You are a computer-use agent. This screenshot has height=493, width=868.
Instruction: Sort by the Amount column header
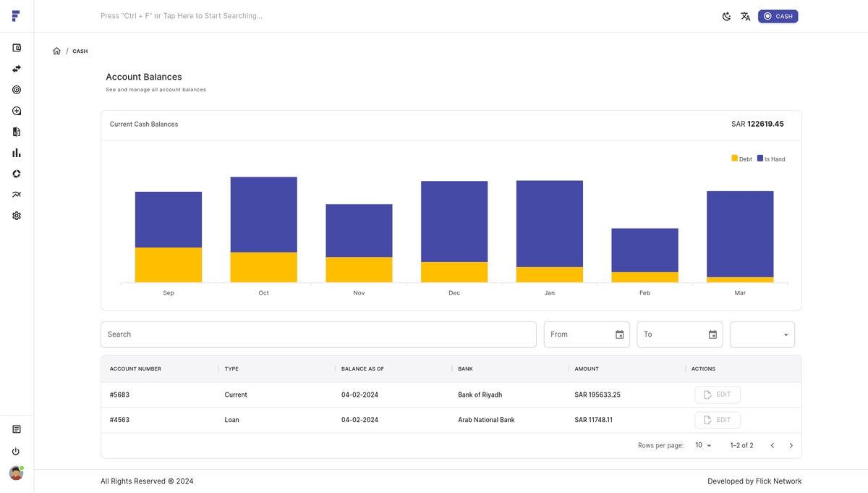tap(587, 368)
